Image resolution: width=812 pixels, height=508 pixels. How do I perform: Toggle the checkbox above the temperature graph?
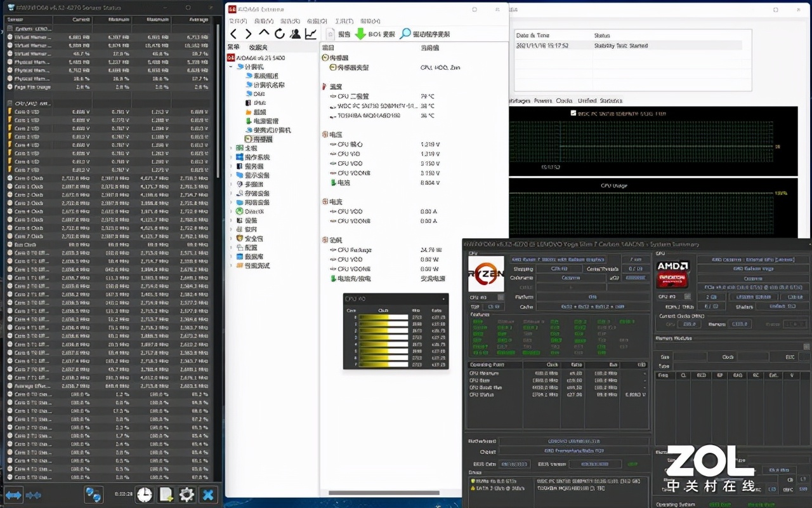573,113
